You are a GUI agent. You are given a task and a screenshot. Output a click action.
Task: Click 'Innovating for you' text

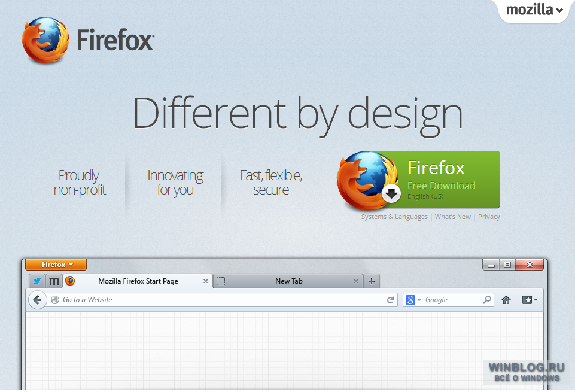click(175, 183)
